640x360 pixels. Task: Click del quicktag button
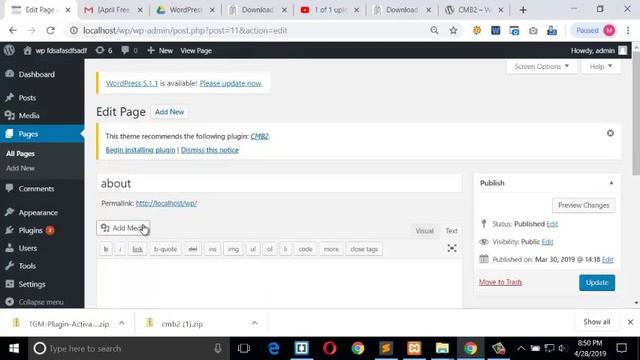click(193, 249)
